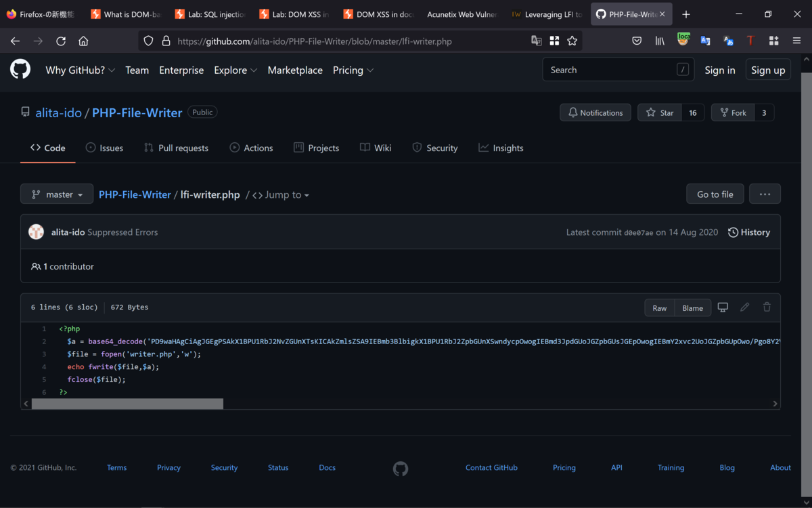Switch to the Acunetix Web Vulner browser tab
The image size is (812, 508).
pyautogui.click(x=461, y=14)
